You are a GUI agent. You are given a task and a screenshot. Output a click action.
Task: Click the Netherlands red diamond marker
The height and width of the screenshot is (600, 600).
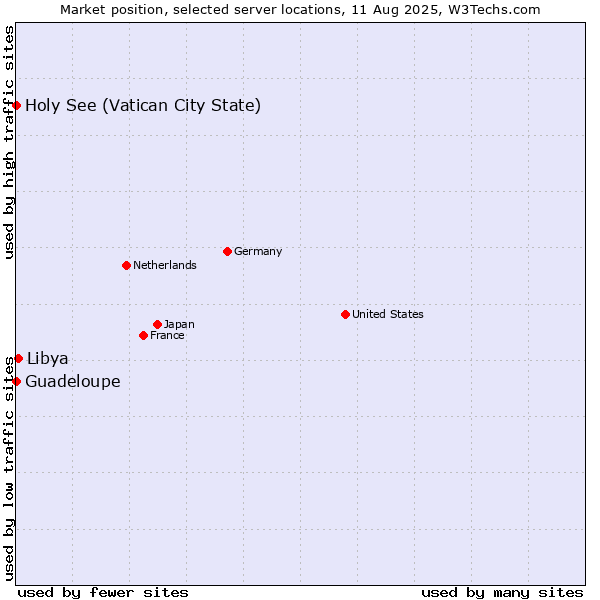tap(127, 266)
